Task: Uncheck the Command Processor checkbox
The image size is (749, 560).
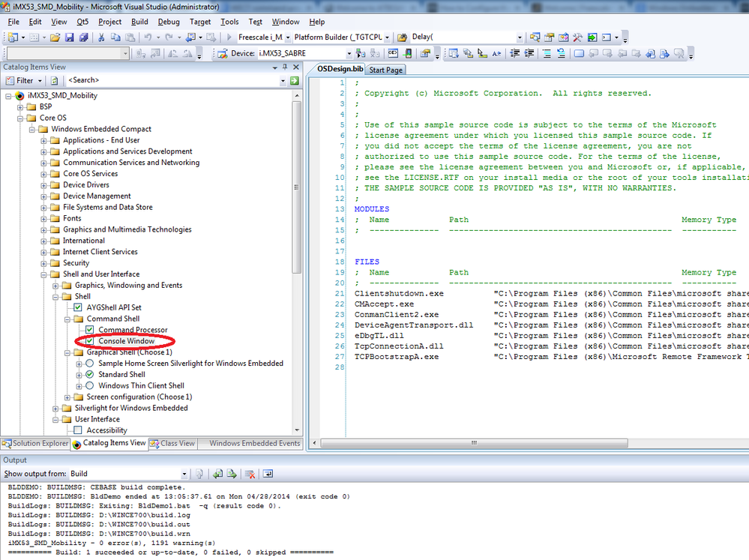Action: (x=90, y=330)
